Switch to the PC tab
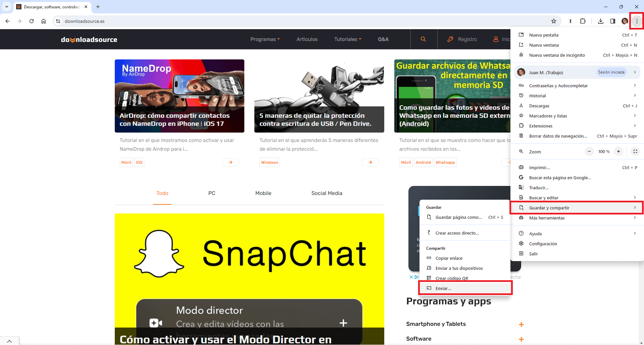Screen dimensions: 644x345 [x=212, y=193]
